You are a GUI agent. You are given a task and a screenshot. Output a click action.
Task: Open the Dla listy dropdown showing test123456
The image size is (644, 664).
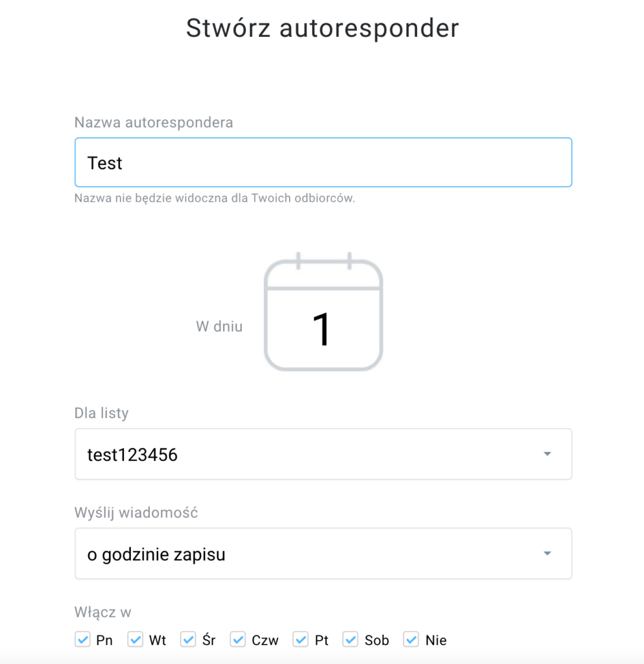click(324, 454)
